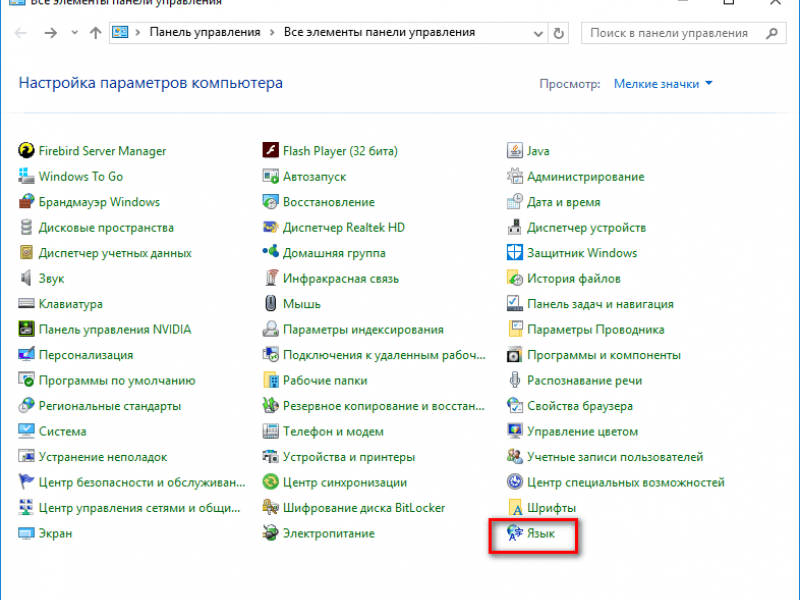This screenshot has width=800, height=600.
Task: Open the Автозапуск icon
Action: tap(270, 176)
